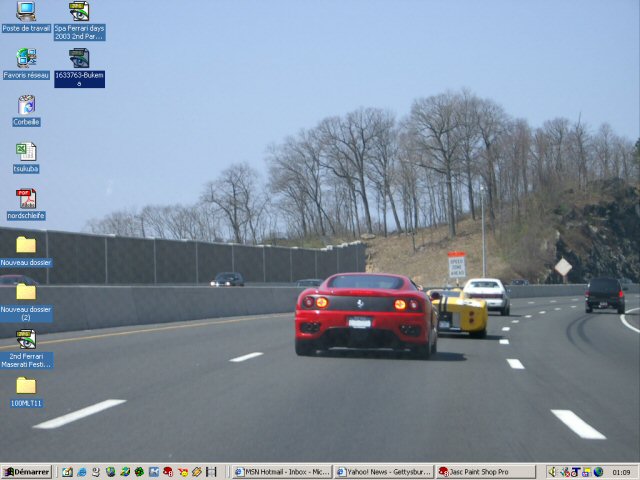Open the 100MLT11 folder

coord(26,392)
